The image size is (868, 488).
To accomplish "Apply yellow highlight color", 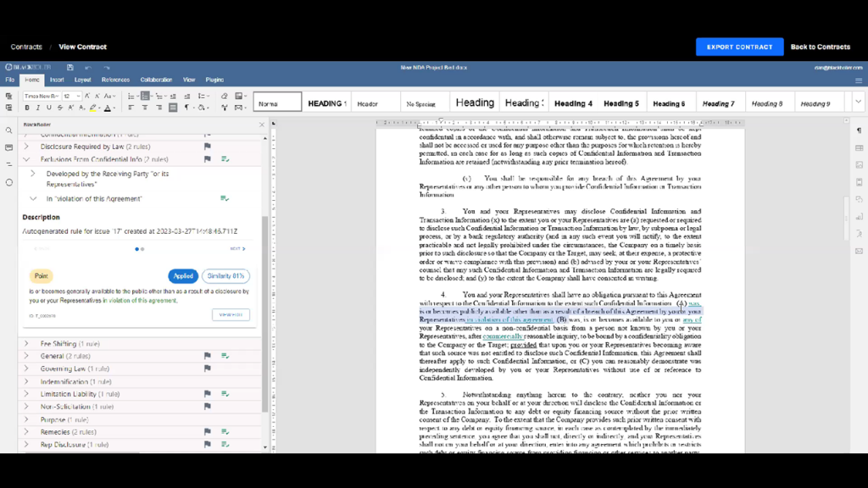I will click(93, 108).
